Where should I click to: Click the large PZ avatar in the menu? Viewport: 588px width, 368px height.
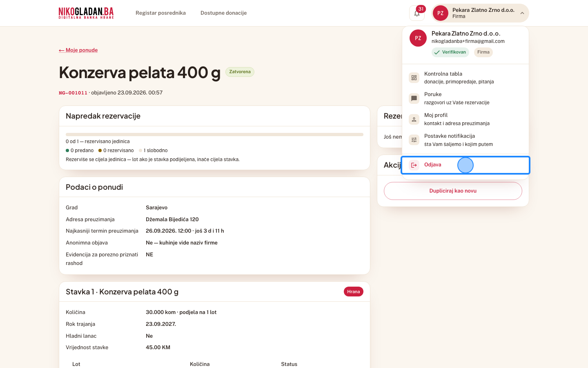(418, 38)
